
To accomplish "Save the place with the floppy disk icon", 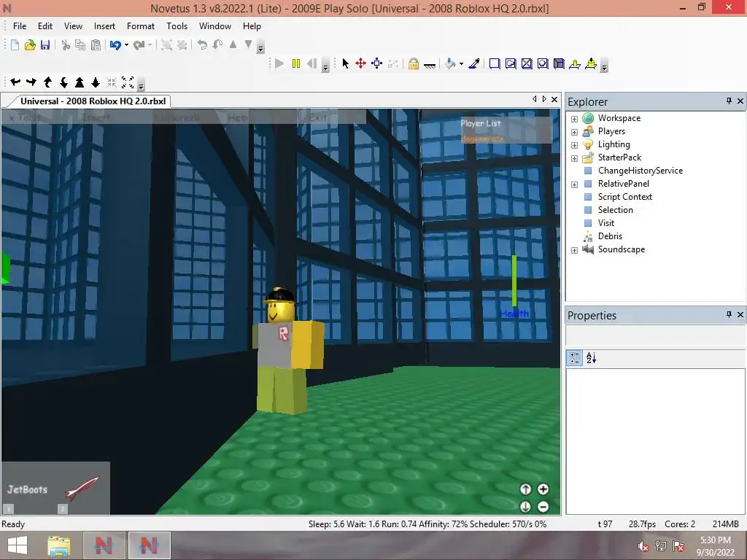I will (x=45, y=44).
